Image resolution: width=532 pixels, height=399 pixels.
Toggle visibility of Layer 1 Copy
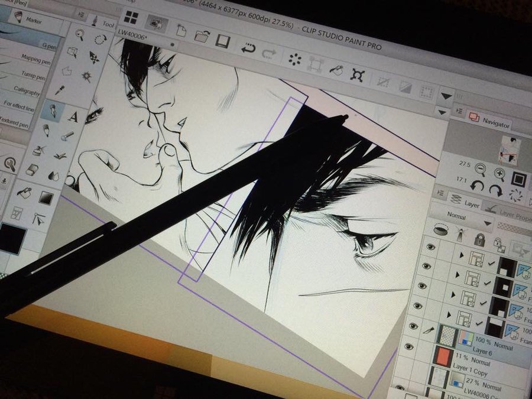pyautogui.click(x=408, y=346)
